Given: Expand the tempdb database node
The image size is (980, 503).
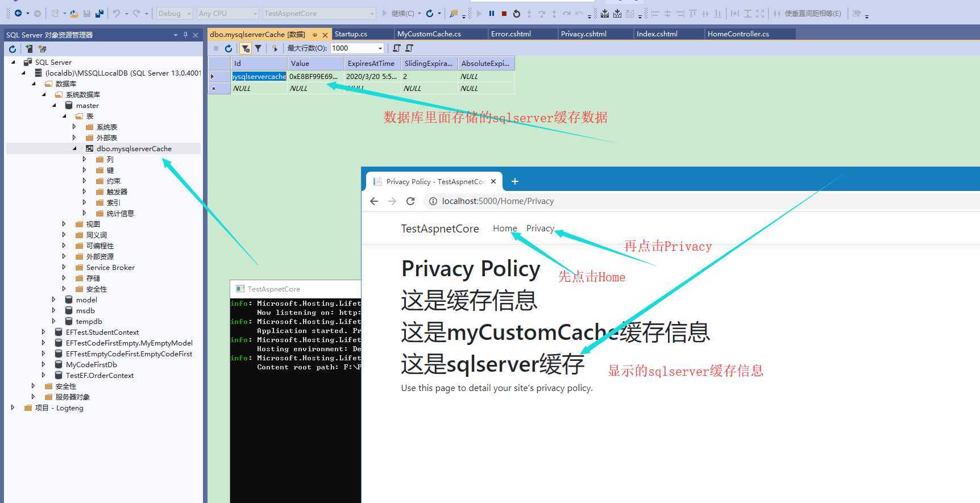Looking at the screenshot, I should [54, 321].
